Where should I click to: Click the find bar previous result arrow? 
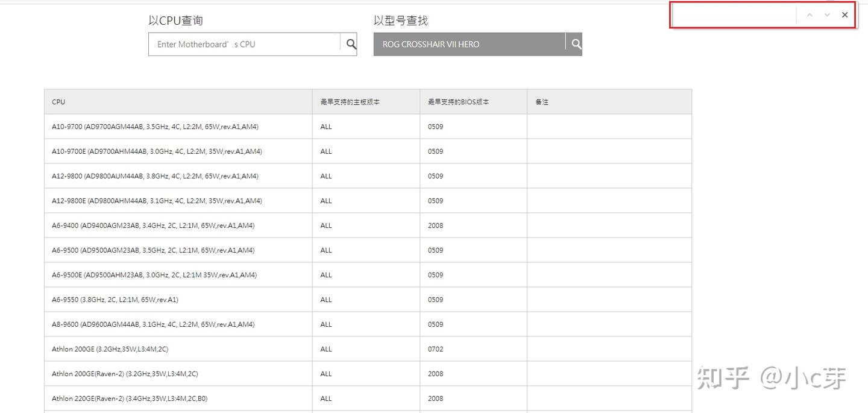[810, 15]
